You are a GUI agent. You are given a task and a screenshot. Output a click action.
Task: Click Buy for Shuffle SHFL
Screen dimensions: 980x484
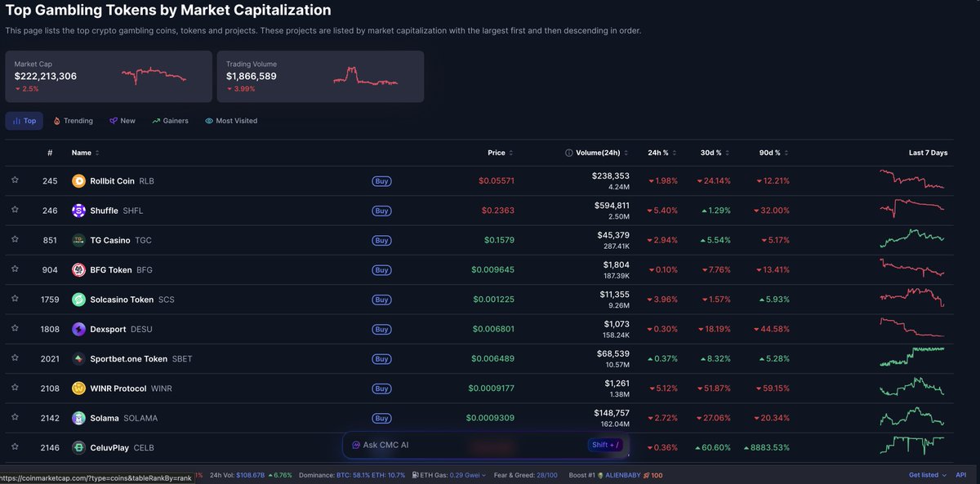pos(381,211)
